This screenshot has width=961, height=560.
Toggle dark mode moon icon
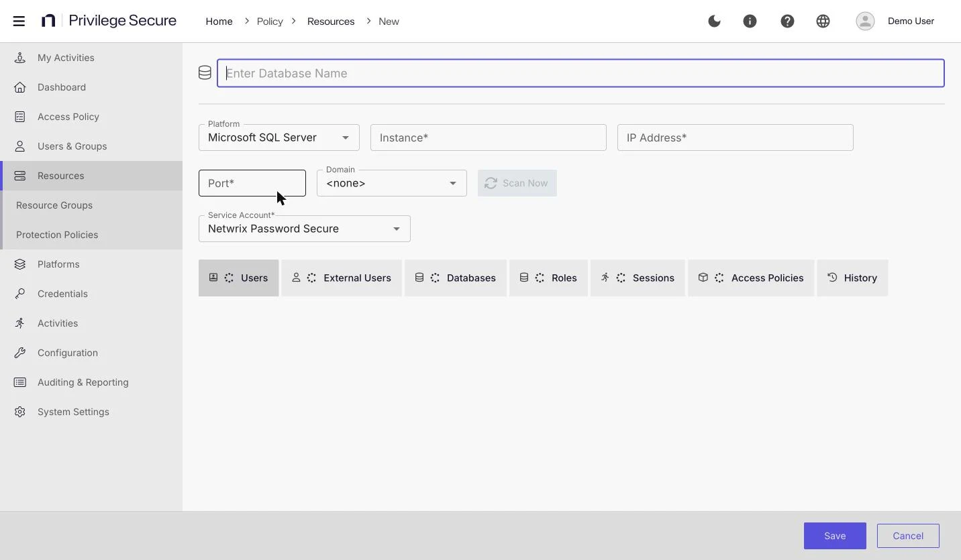(714, 21)
